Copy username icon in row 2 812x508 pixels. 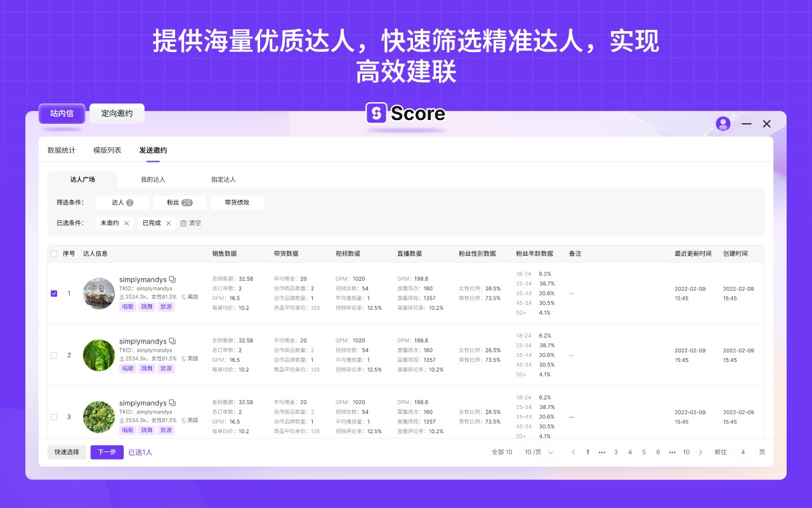click(x=173, y=341)
